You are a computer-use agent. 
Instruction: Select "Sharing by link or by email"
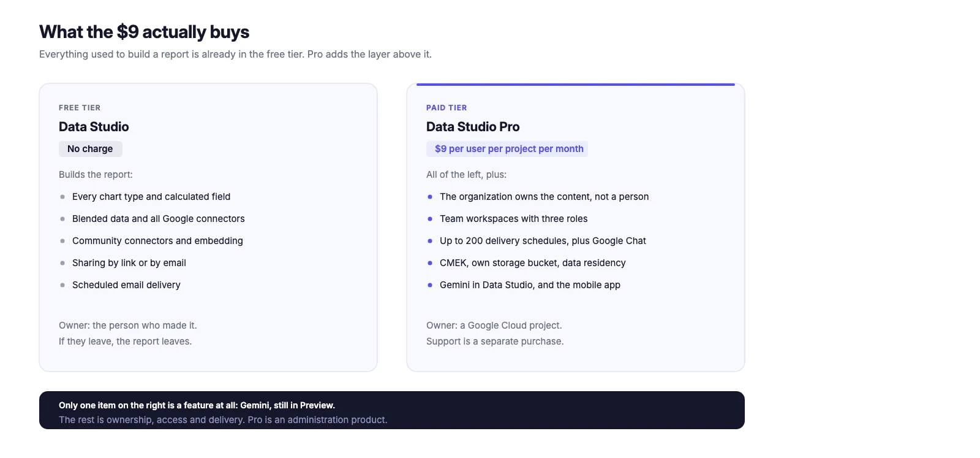coord(129,263)
